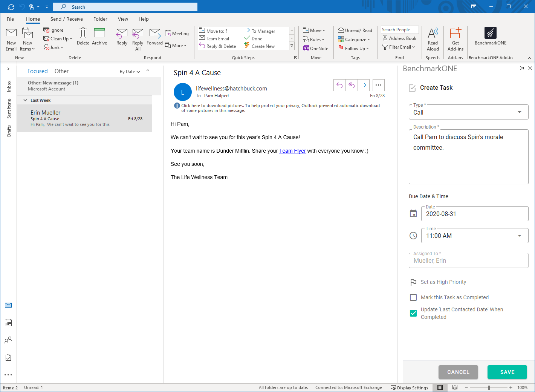Screen dimensions: 535x392
Task: Open more actions ellipsis in message header
Action: pyautogui.click(x=379, y=85)
